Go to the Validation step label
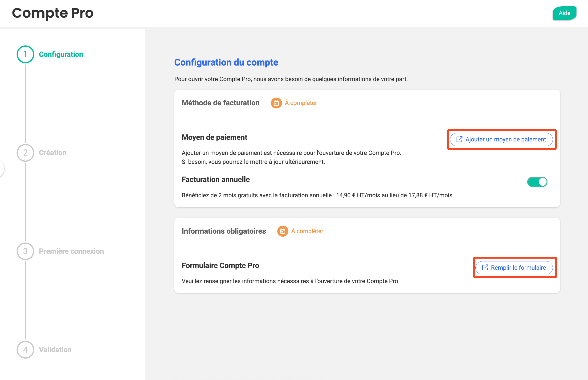 (x=55, y=350)
